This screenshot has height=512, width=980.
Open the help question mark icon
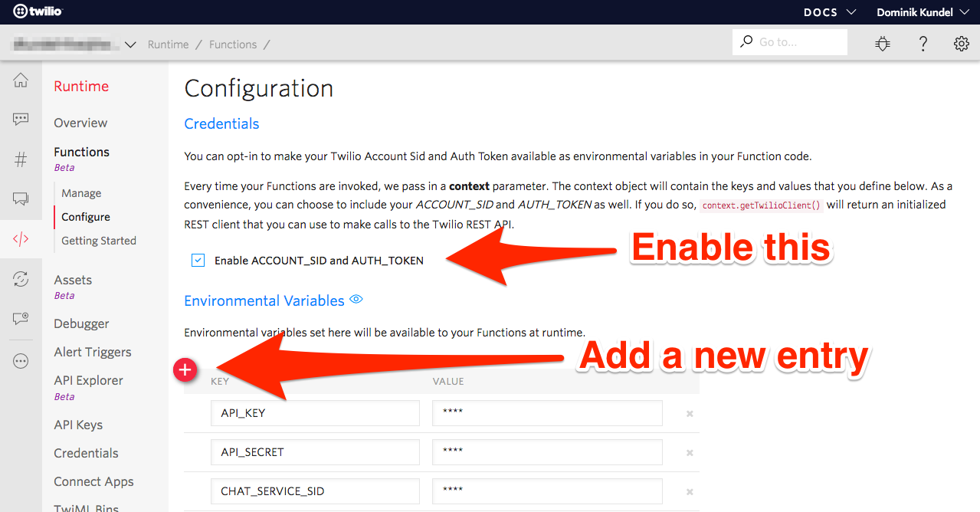click(923, 44)
